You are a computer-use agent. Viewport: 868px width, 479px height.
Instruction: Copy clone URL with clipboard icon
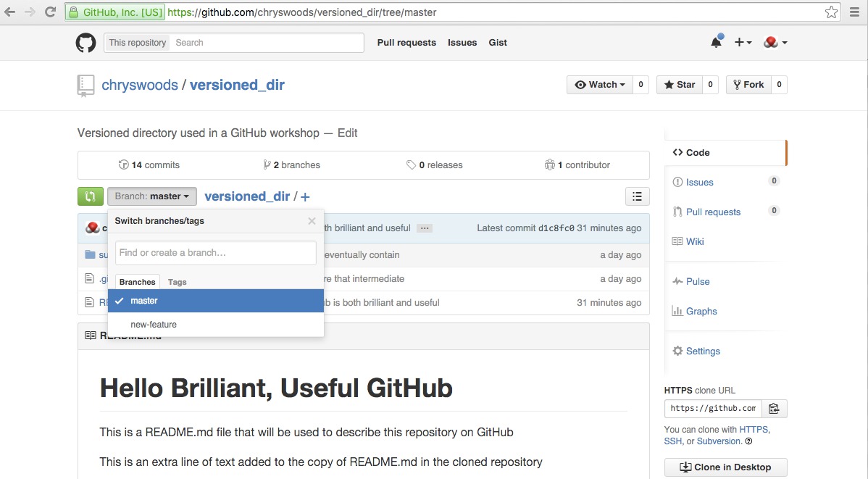(774, 409)
